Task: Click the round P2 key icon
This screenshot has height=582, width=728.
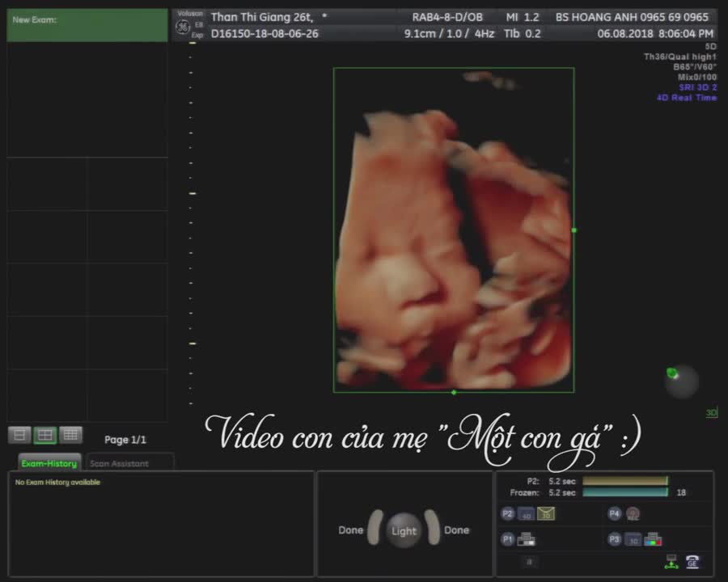Action: click(507, 514)
